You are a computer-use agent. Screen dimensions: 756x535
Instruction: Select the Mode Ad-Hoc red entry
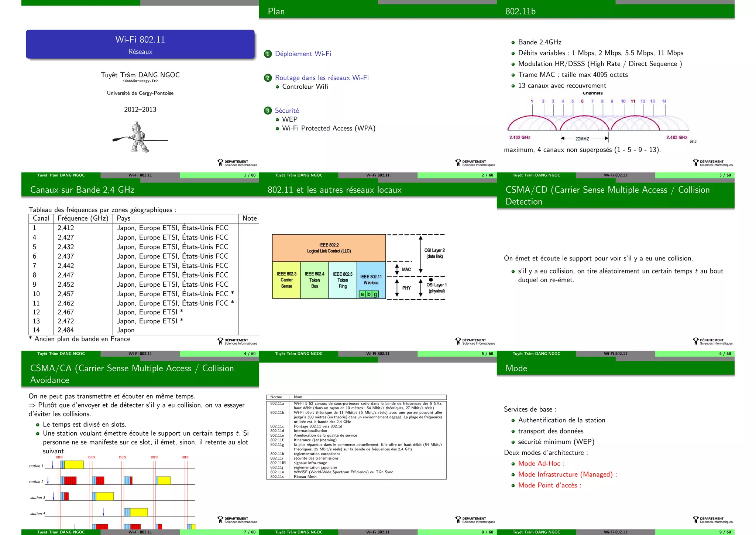[x=541, y=464]
